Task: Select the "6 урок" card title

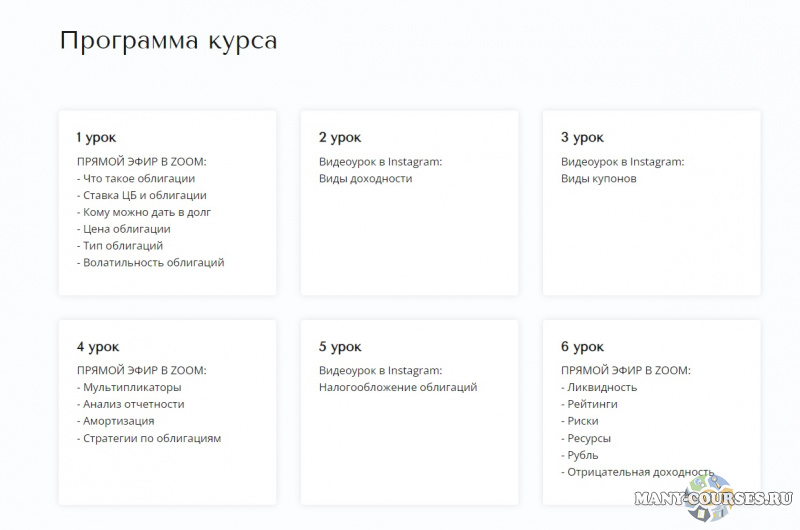Action: 582,346
